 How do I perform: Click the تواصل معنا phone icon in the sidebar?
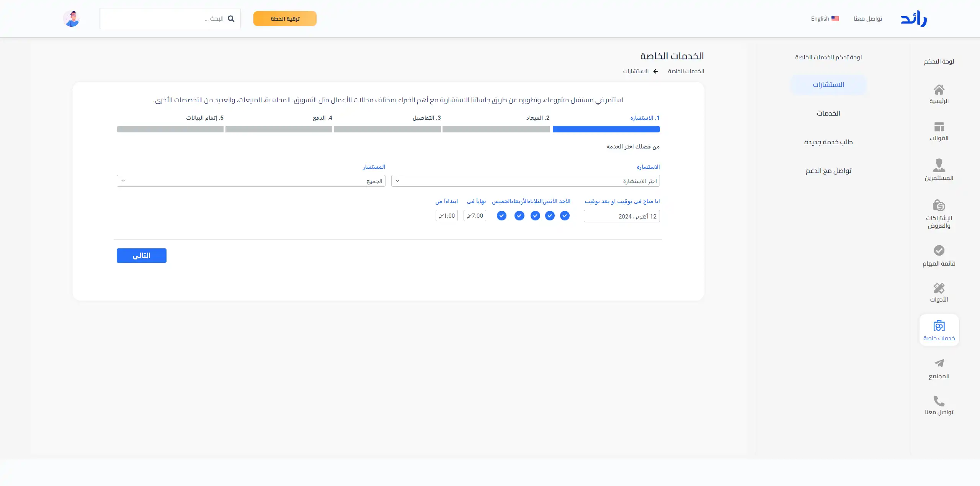pos(939,401)
